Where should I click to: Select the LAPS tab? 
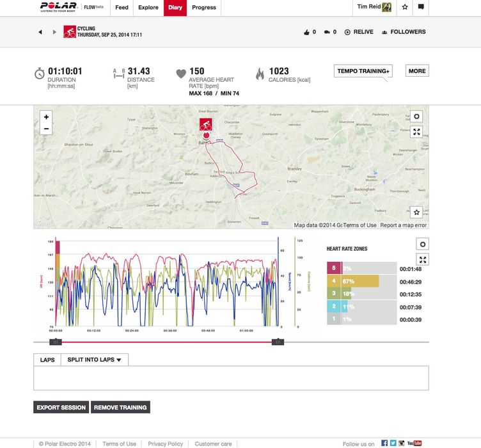tap(47, 360)
